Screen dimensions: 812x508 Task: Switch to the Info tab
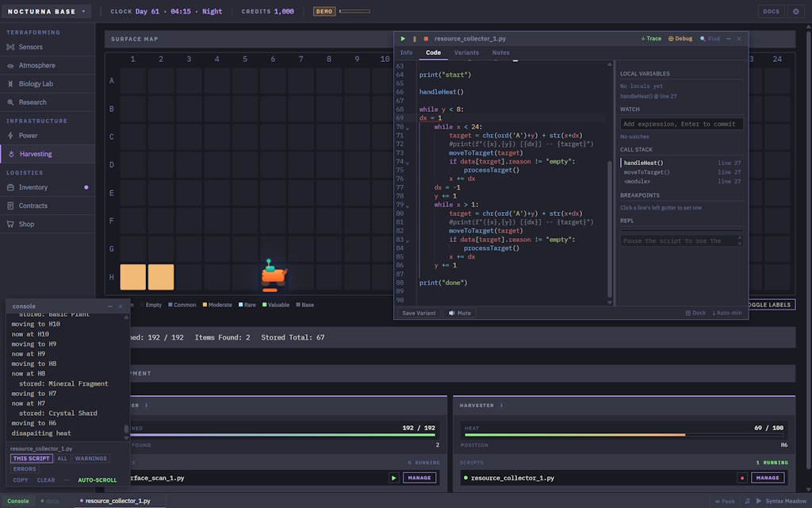pyautogui.click(x=406, y=53)
